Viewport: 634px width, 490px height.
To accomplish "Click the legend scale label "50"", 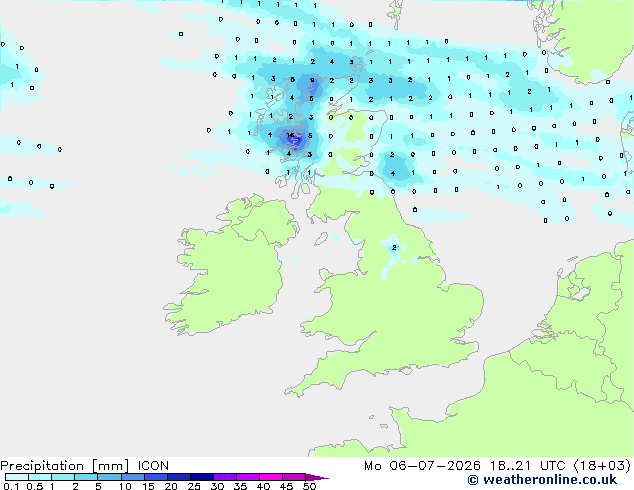I will pos(309,486).
